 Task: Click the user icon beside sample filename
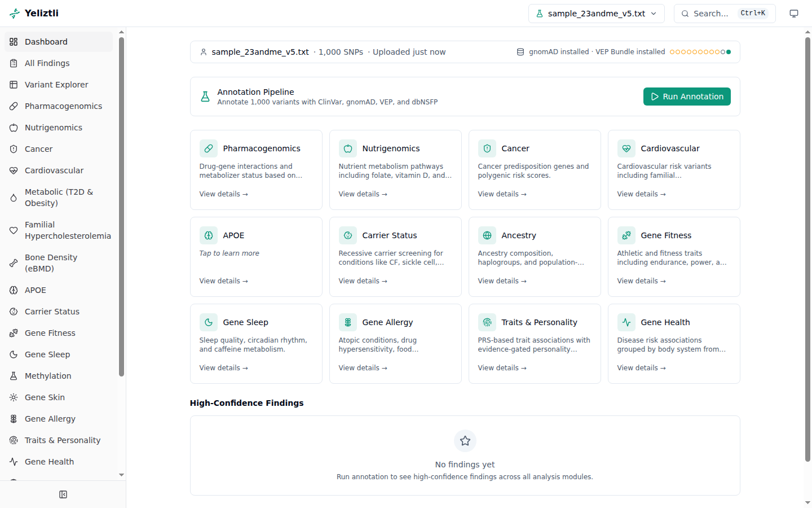(x=204, y=52)
